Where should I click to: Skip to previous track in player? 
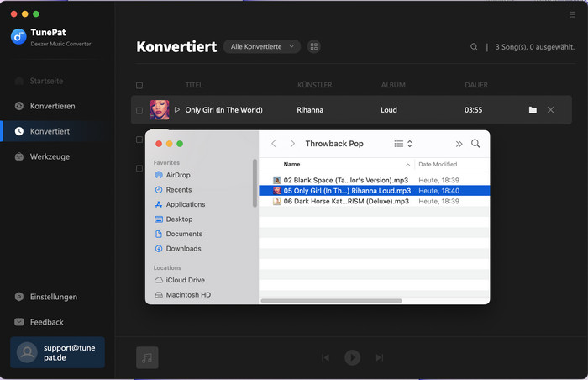click(326, 357)
